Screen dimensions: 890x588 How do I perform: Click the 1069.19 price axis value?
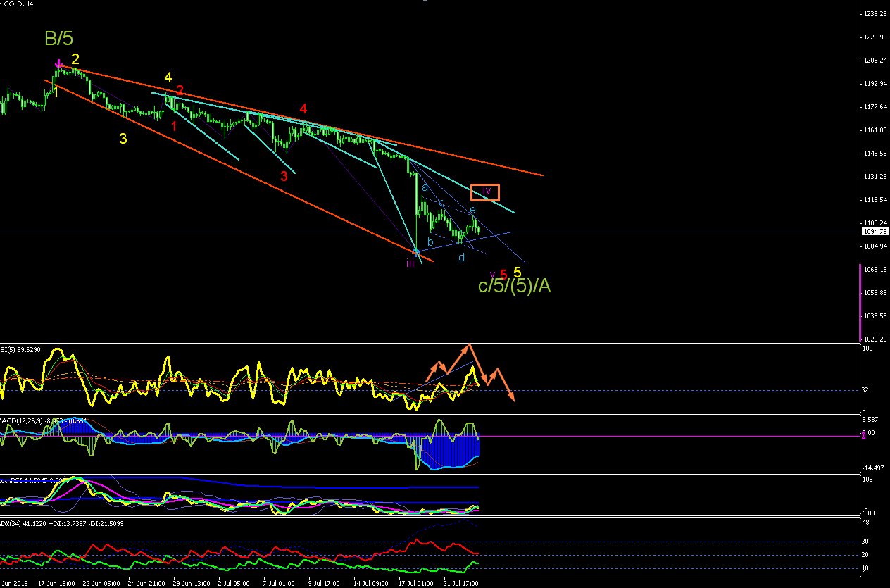coord(877,270)
